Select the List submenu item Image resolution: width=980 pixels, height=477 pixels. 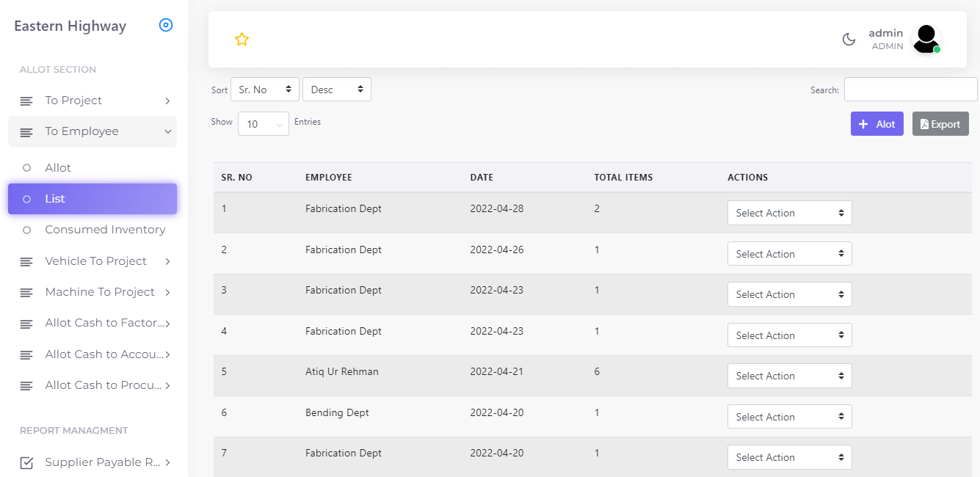(92, 199)
